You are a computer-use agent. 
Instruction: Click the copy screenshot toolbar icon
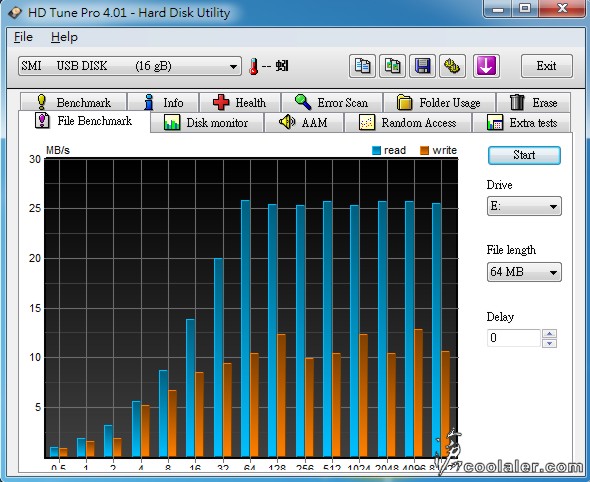392,66
